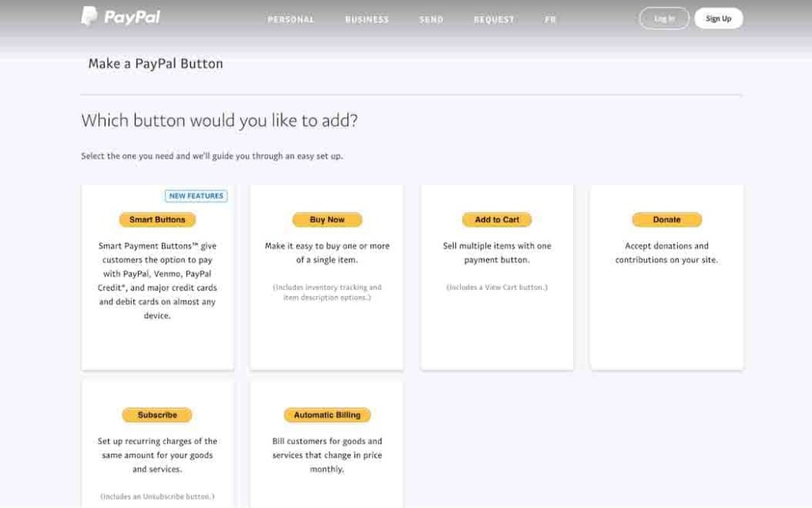This screenshot has height=508, width=812.
Task: Open the Request menu item
Action: coord(493,20)
